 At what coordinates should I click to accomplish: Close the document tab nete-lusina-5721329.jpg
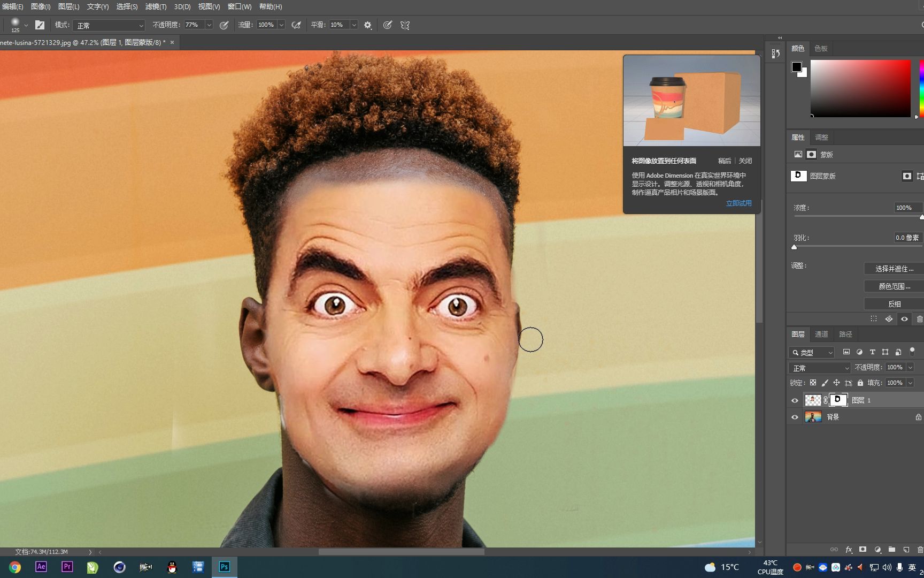(172, 42)
